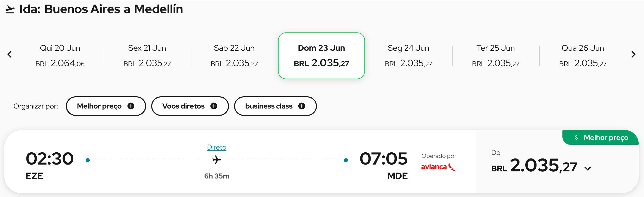Click the green Melhor preço badge
Screen dimensions: 644x197
pos(601,137)
